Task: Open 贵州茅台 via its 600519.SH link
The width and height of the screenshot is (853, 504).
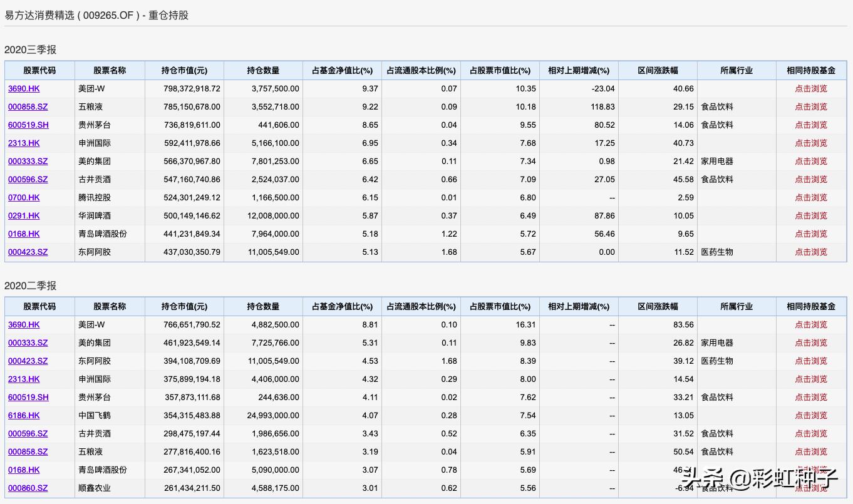Action: click(x=29, y=125)
